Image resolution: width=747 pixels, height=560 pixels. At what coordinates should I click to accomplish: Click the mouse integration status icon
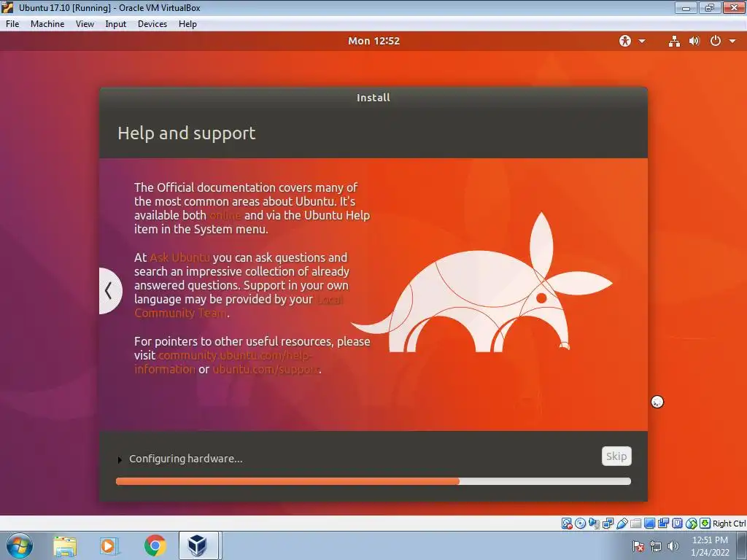pyautogui.click(x=692, y=524)
